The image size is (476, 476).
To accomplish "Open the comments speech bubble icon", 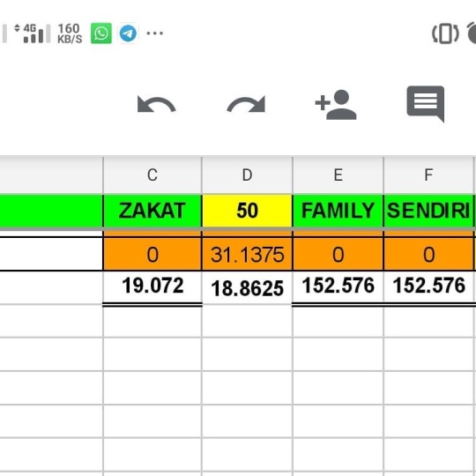I will (x=426, y=104).
